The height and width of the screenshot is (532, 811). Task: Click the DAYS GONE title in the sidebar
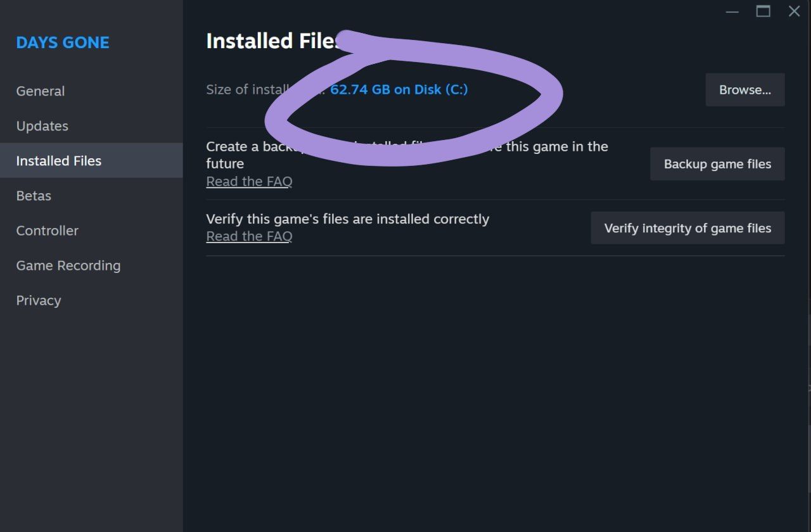coord(63,42)
